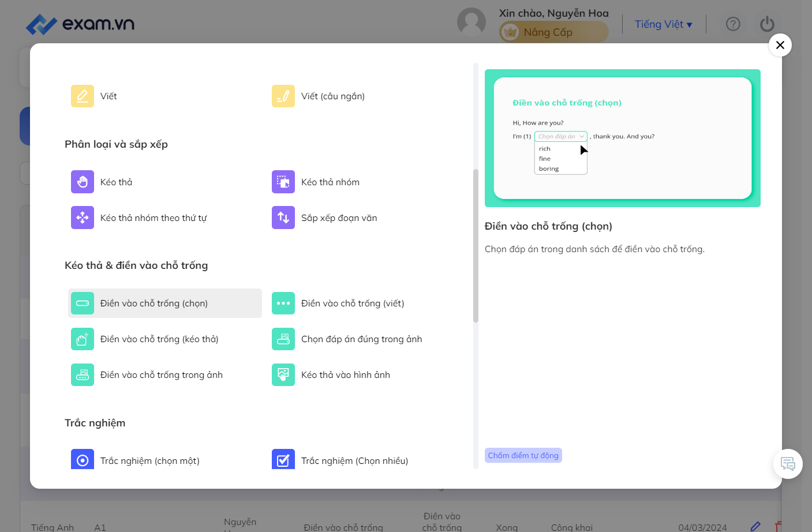Pick the Kéo thả vào hình ảnh icon
The image size is (812, 532).
(x=283, y=375)
